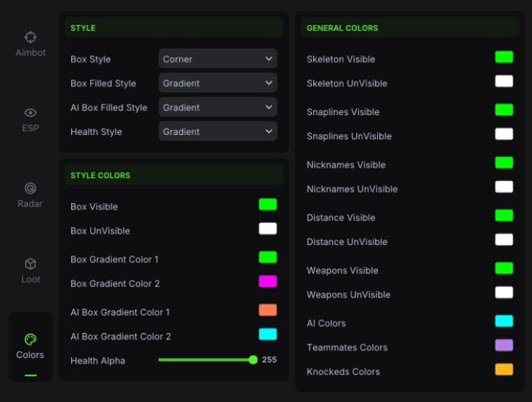Open the Aimbot crosshair section

pos(30,37)
